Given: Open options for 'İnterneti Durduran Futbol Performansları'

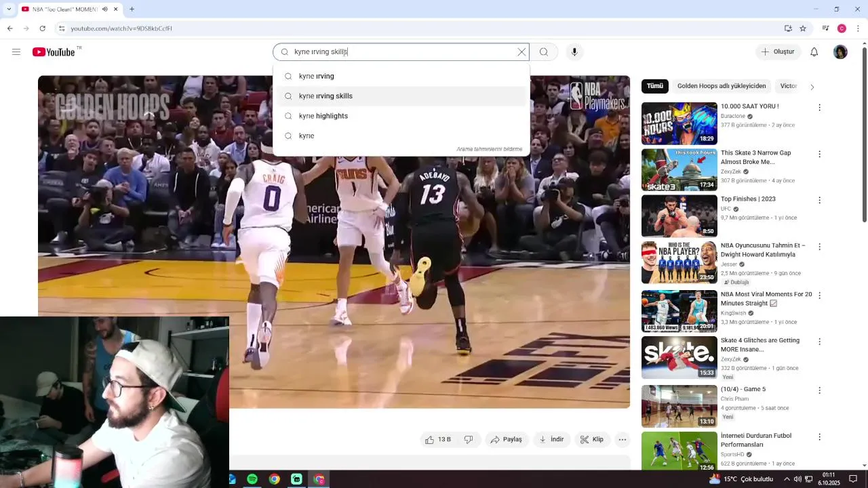Looking at the screenshot, I should pos(819,437).
